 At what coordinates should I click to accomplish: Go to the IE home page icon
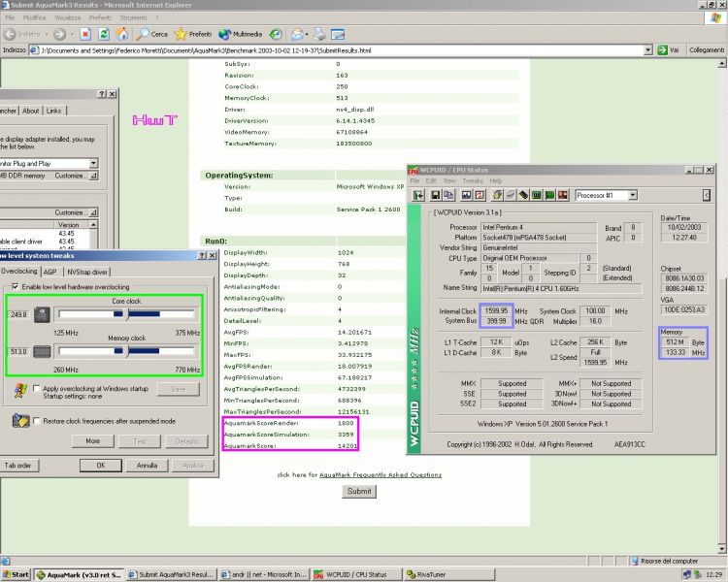click(122, 34)
